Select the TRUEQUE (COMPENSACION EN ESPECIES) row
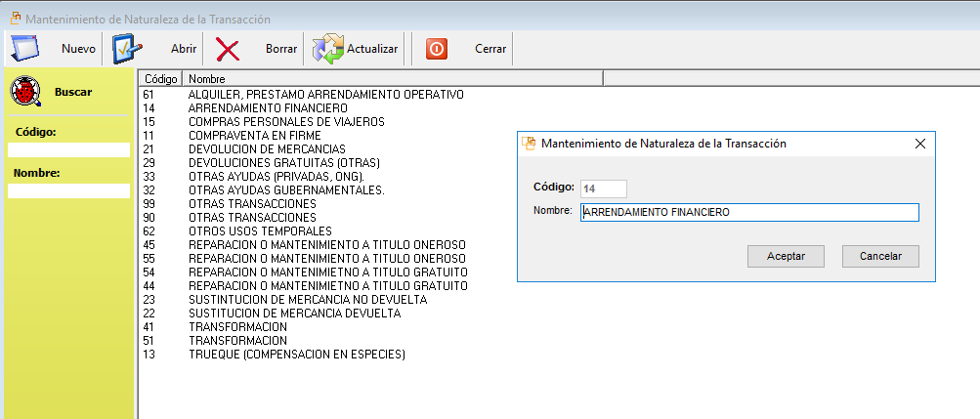The image size is (980, 419). (x=296, y=355)
